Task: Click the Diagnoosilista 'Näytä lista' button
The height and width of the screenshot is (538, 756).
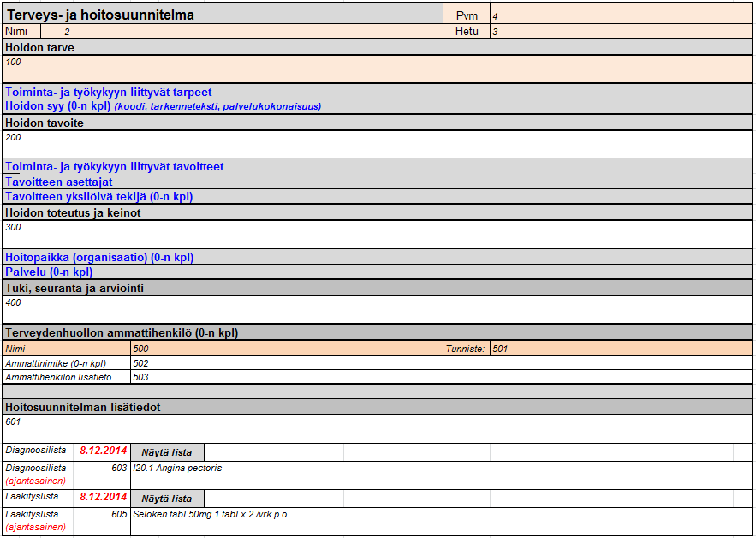Action: pyautogui.click(x=167, y=452)
